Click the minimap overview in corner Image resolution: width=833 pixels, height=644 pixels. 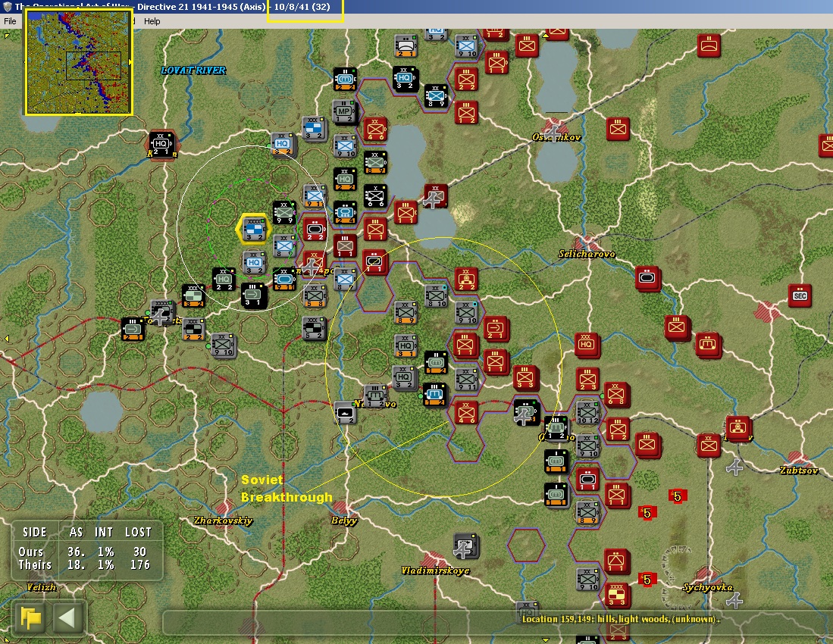pos(78,62)
